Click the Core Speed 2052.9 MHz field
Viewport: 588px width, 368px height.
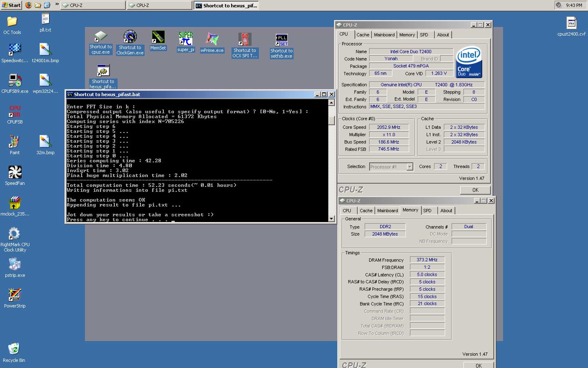[389, 127]
